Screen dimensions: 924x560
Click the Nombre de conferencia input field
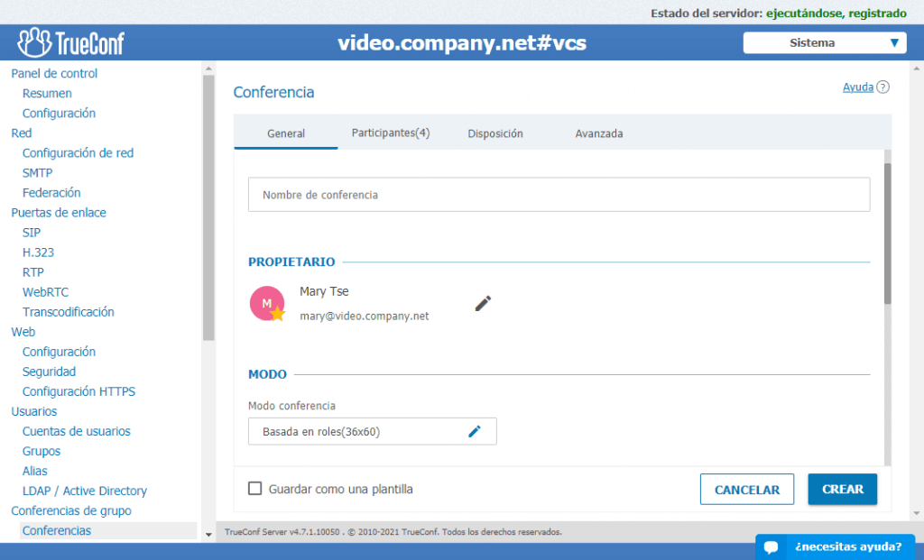click(x=559, y=194)
